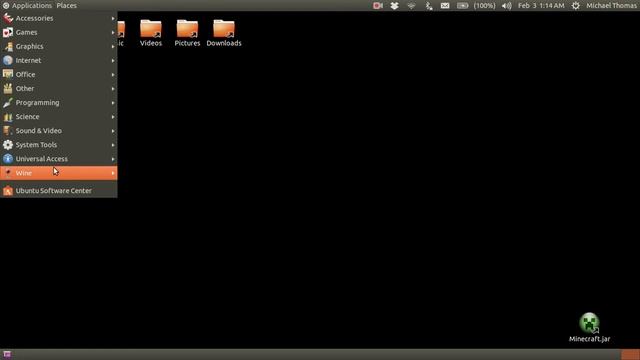Expand the arrow next to Graphics
Image resolution: width=640 pixels, height=360 pixels.
(113, 47)
